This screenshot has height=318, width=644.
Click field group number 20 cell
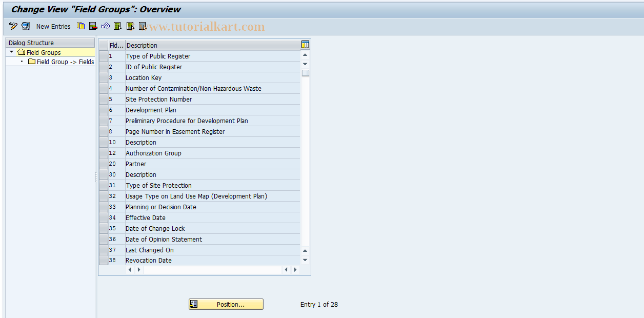pyautogui.click(x=116, y=164)
